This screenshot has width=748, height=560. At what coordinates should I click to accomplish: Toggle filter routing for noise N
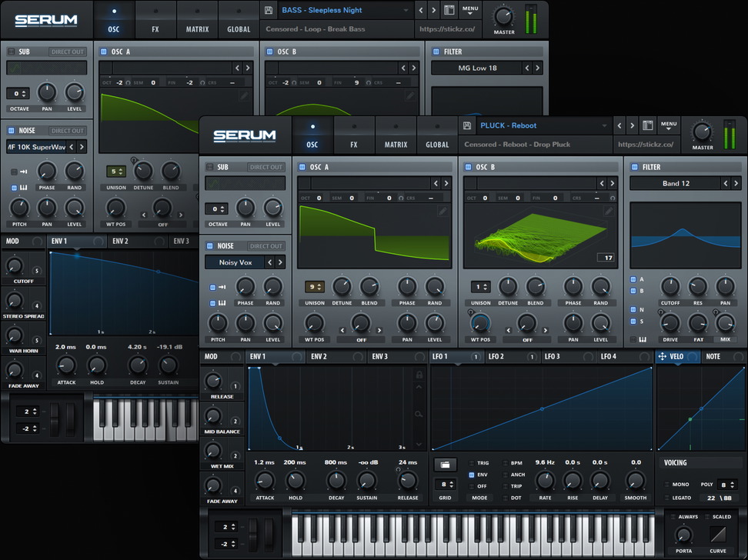633,309
